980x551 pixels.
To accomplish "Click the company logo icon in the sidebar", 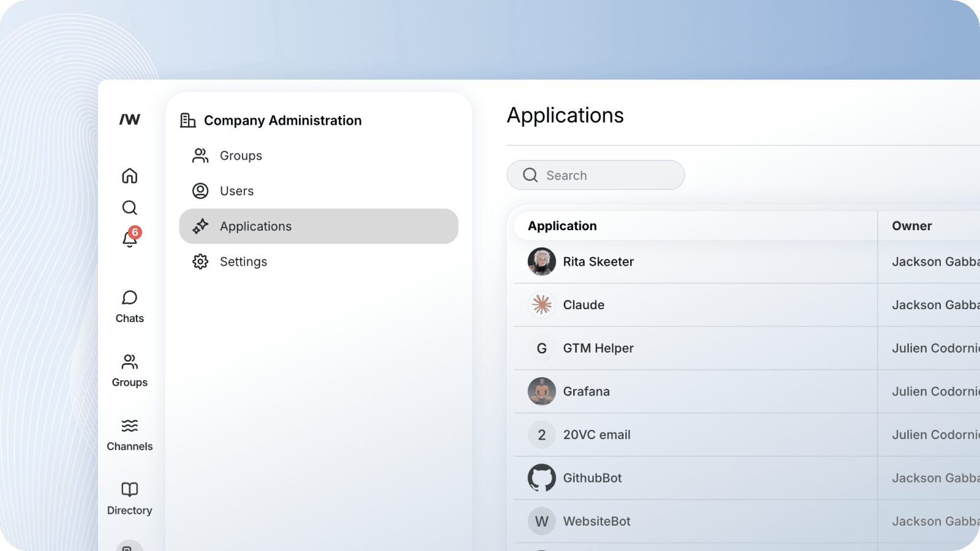I will coord(130,119).
